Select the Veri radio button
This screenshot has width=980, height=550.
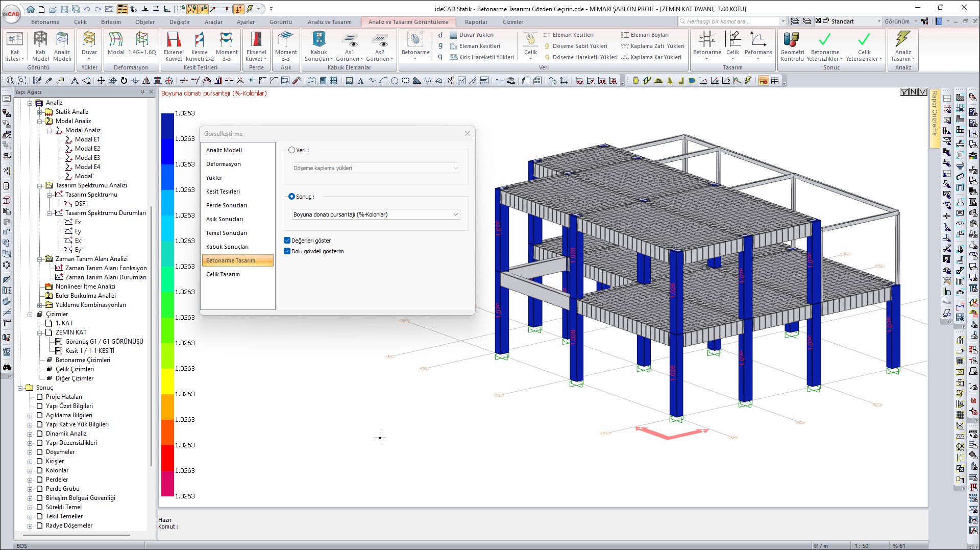pos(292,150)
